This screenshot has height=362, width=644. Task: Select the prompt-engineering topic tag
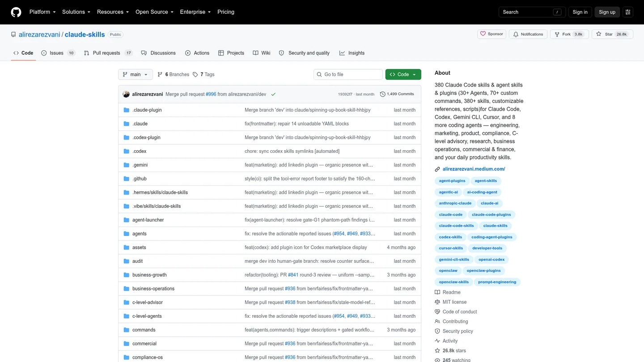(497, 282)
